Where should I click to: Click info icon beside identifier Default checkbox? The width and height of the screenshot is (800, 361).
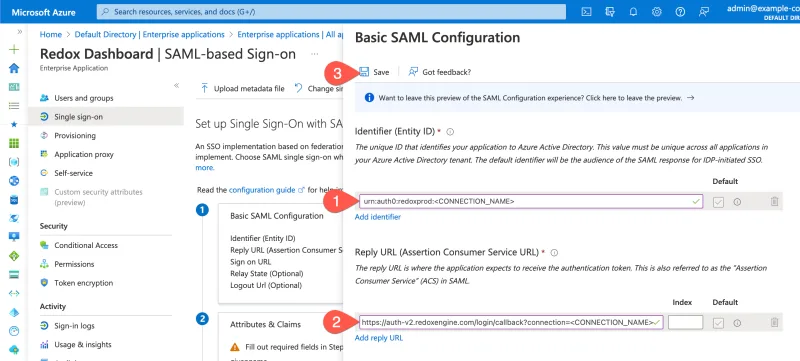coord(737,202)
